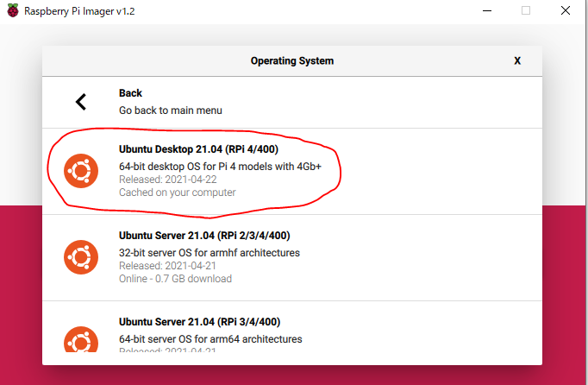The height and width of the screenshot is (385, 588).
Task: Click 'Released: 2021-04-22' text
Action: point(167,180)
